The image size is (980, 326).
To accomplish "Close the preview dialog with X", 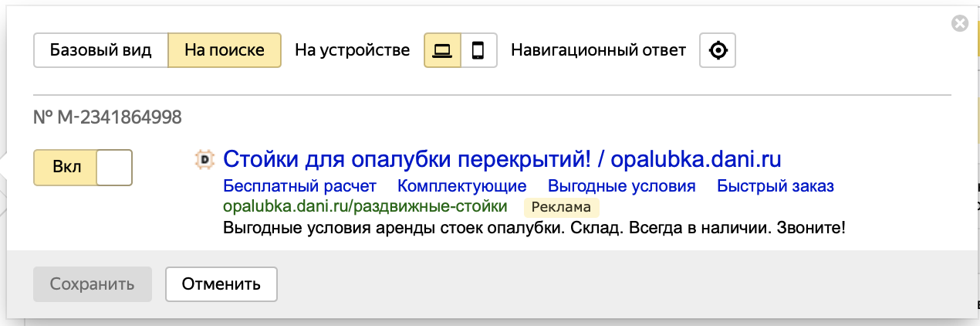I will (x=960, y=23).
